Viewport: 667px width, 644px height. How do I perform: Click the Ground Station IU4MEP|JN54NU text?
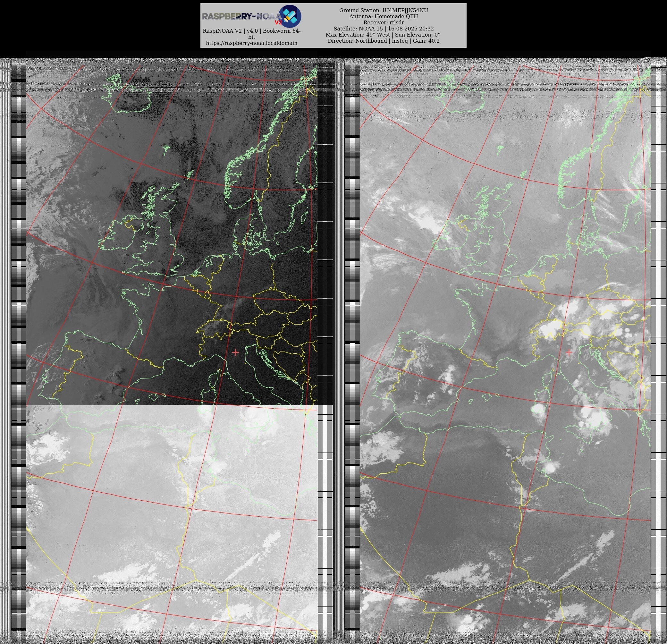click(x=384, y=11)
